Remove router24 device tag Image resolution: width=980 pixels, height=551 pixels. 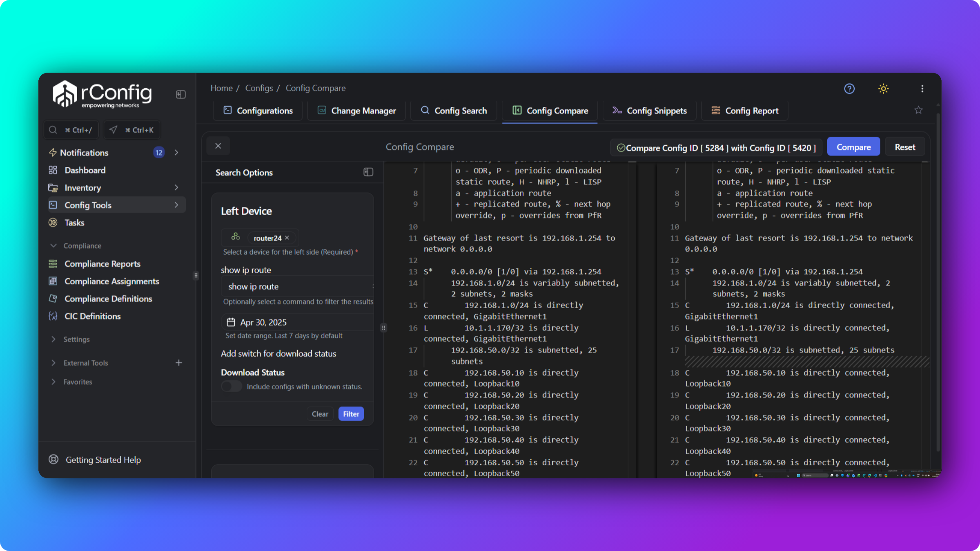(x=287, y=238)
